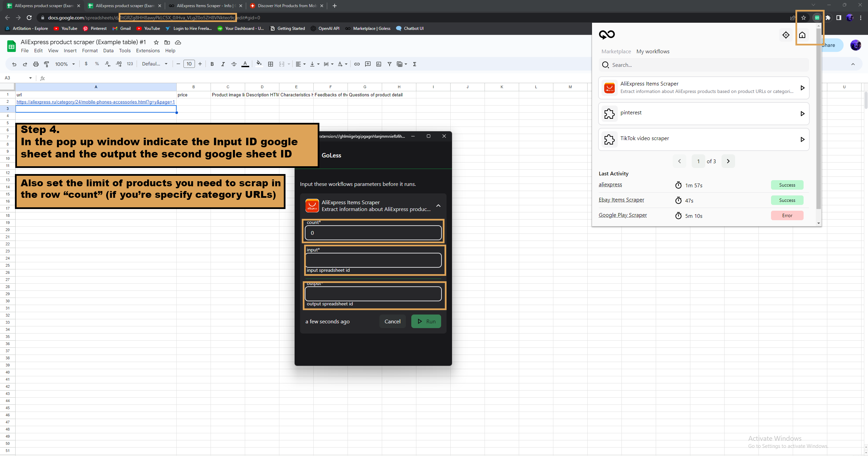
Task: Select the Paint format tool
Action: [x=46, y=64]
